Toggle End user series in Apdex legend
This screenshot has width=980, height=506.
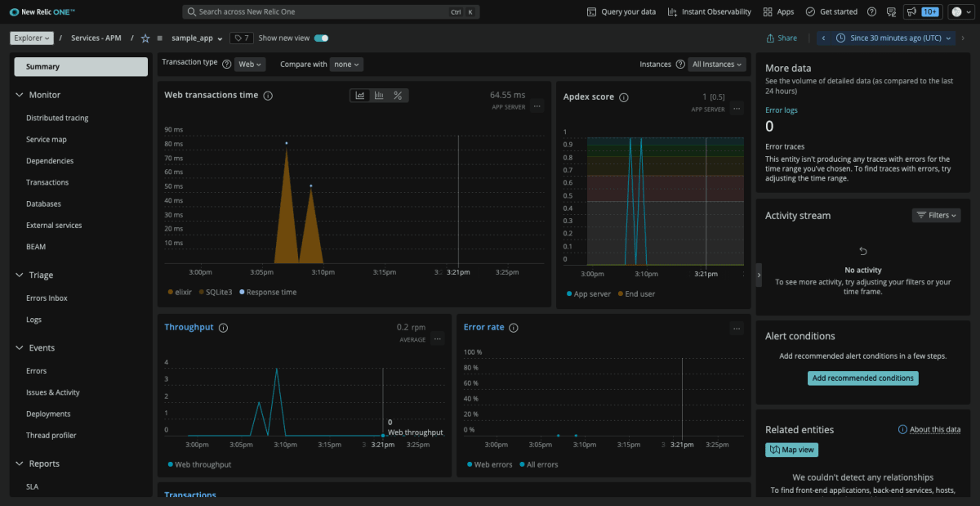(636, 294)
